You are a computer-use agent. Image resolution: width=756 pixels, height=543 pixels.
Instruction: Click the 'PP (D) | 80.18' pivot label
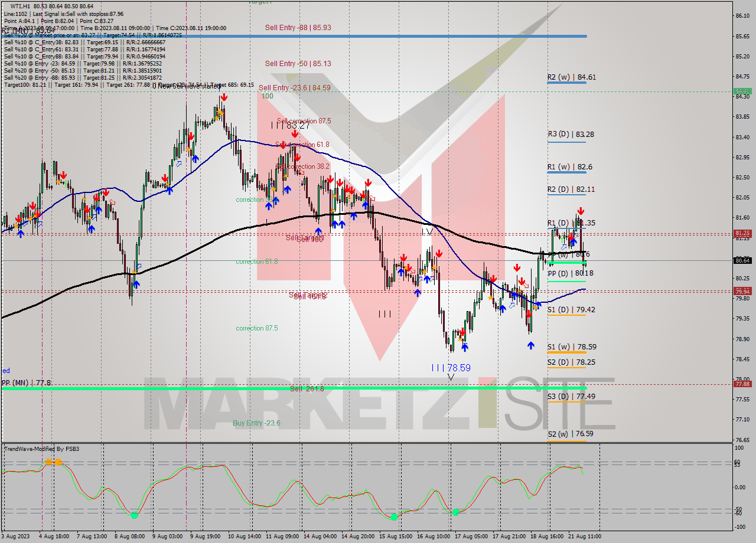tap(570, 273)
